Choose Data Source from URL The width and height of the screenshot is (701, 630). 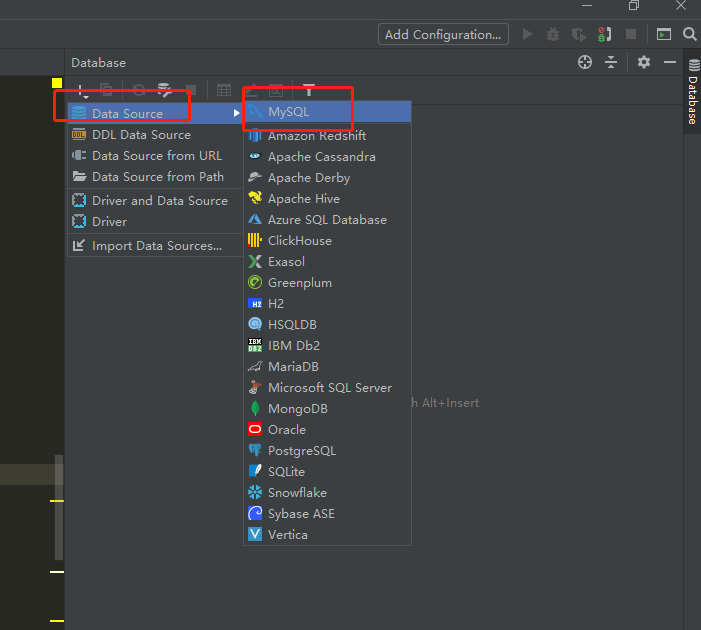click(x=155, y=156)
